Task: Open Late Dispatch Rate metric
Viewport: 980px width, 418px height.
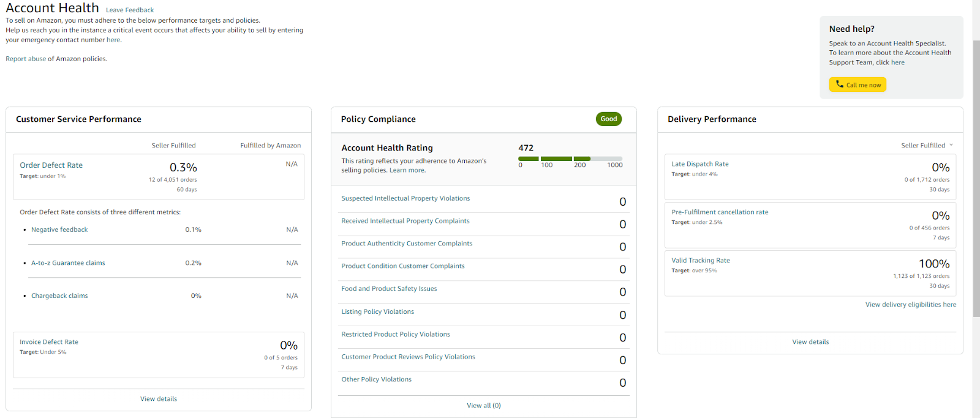Action: pyautogui.click(x=700, y=164)
